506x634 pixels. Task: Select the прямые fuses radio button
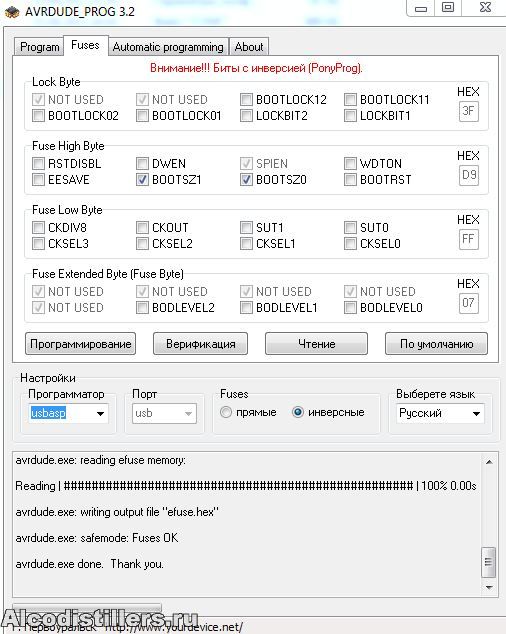226,412
